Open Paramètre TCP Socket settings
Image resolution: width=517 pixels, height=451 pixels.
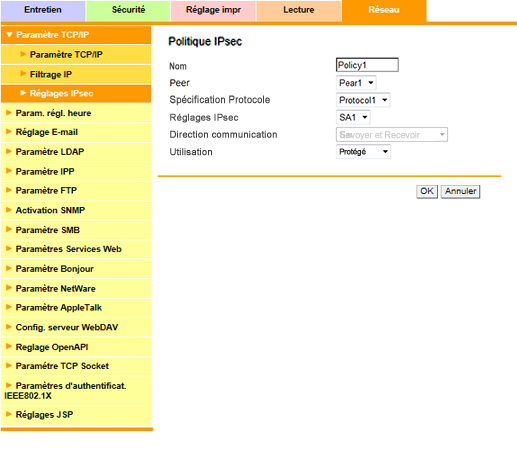[x=76, y=366]
